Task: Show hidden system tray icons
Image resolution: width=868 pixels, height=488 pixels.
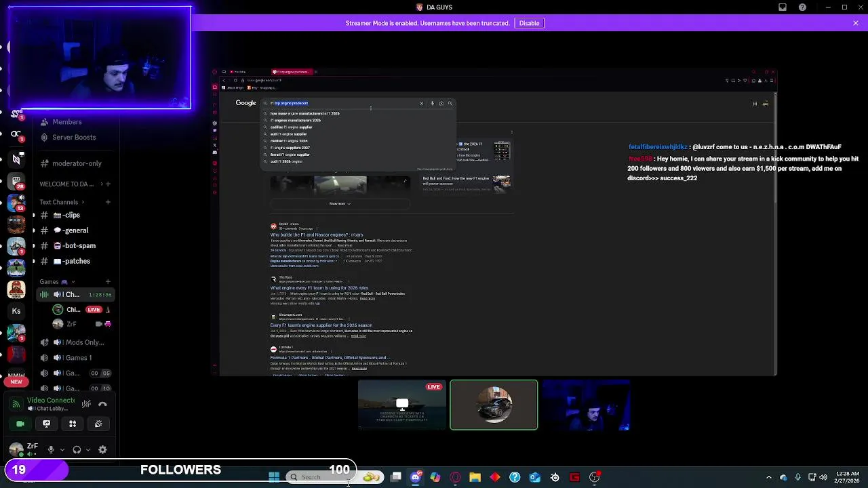Action: pyautogui.click(x=768, y=477)
